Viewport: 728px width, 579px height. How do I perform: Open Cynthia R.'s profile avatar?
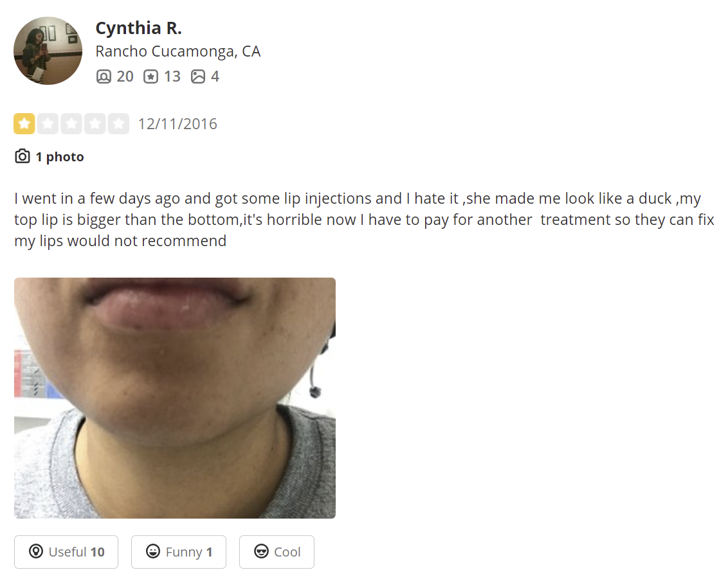coord(48,51)
